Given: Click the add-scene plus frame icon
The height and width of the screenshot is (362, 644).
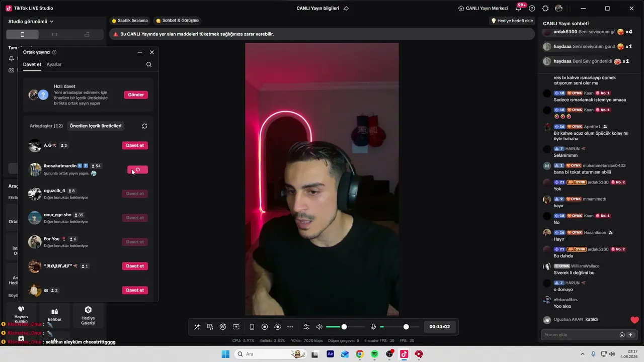Looking at the screenshot, I should (236, 327).
